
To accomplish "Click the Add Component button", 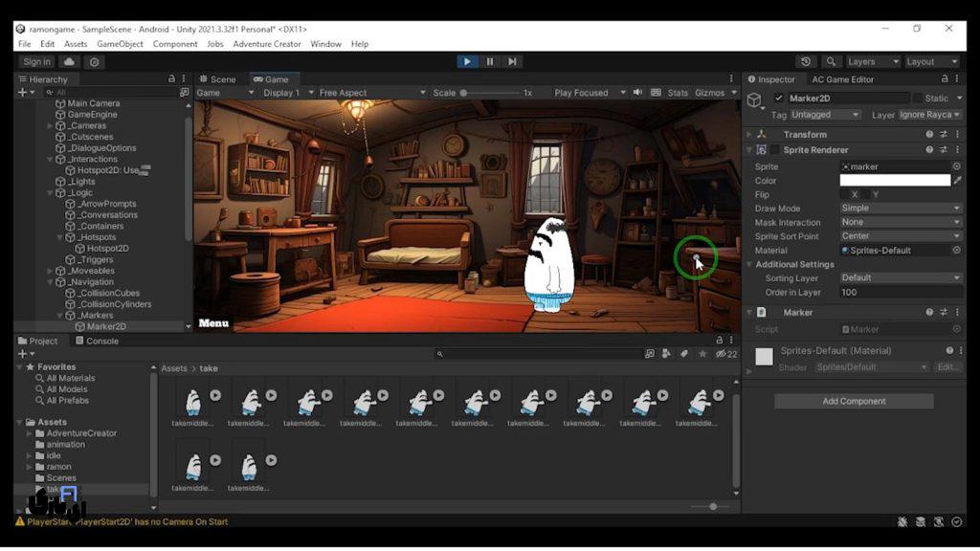I will (854, 402).
